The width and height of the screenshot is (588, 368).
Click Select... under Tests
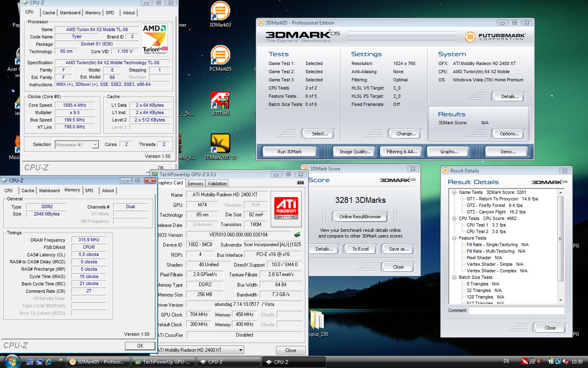point(320,134)
